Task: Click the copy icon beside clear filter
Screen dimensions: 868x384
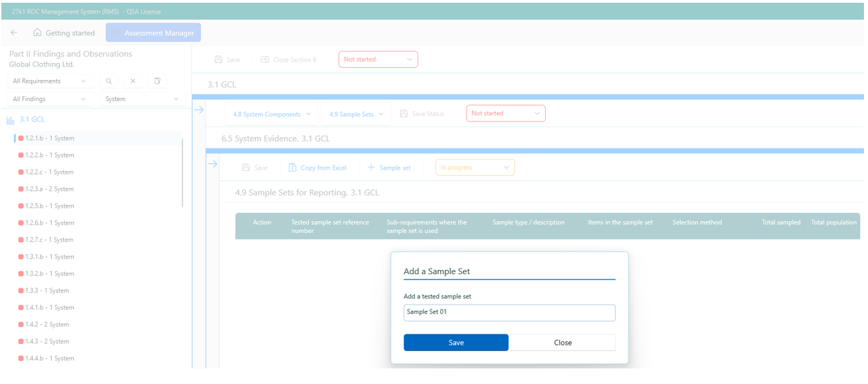Action: (157, 81)
